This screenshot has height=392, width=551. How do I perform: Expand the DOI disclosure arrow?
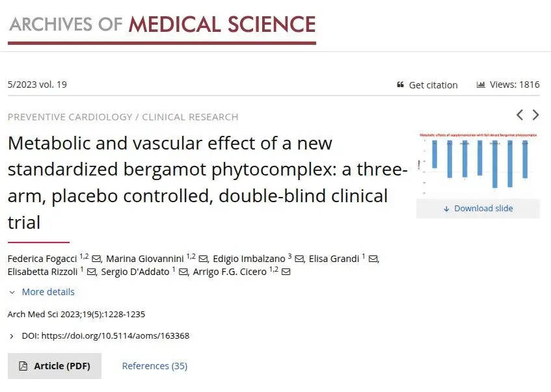(x=12, y=336)
